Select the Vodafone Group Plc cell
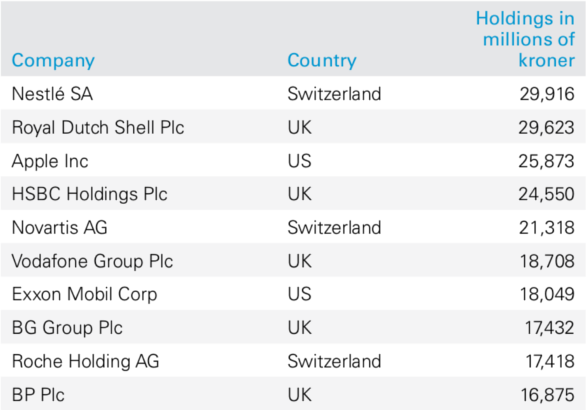Image resolution: width=586 pixels, height=410 pixels. pos(92,261)
